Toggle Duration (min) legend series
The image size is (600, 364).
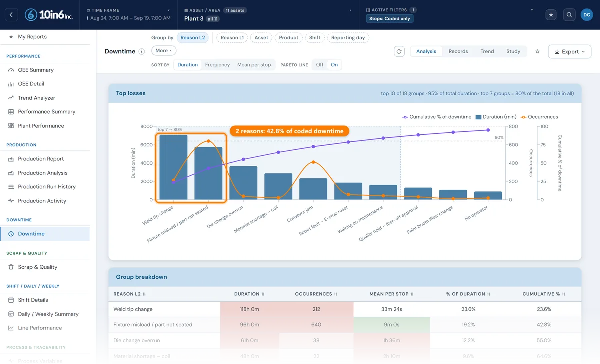496,117
